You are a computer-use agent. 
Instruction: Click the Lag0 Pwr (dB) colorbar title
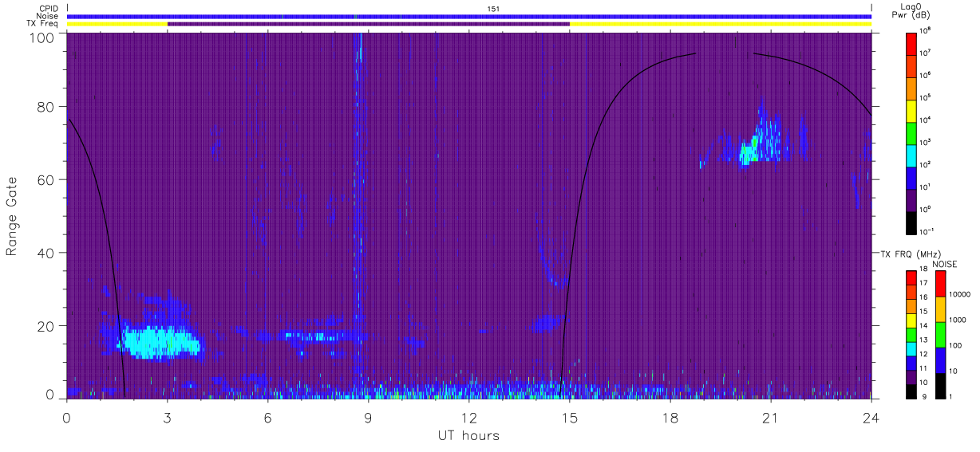click(912, 10)
